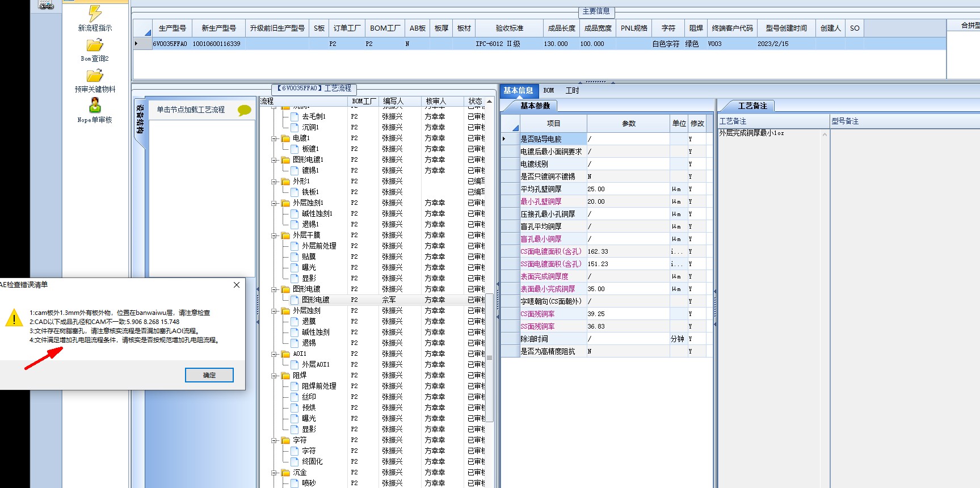Click the warning triangle icon in dialog
The width and height of the screenshot is (980, 488).
(14, 318)
